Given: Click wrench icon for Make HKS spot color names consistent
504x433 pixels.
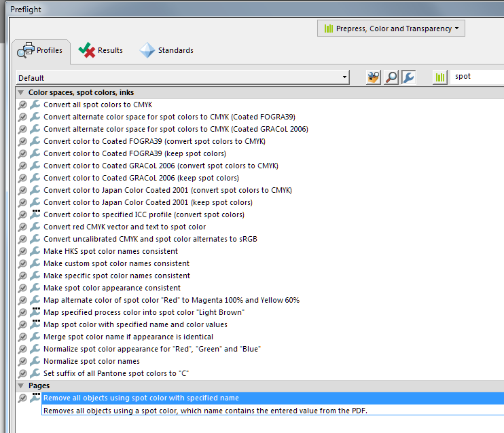Looking at the screenshot, I should click(35, 251).
